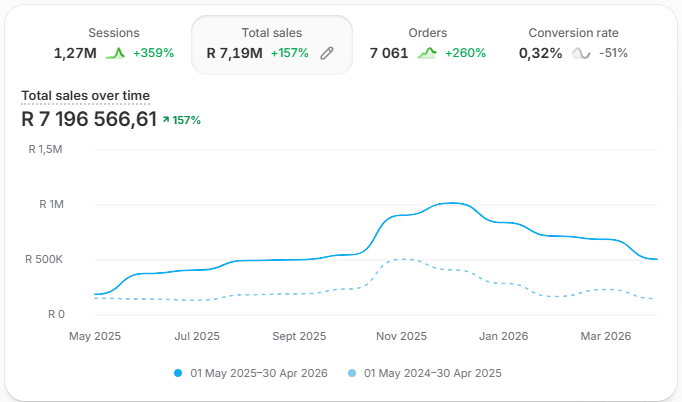The image size is (682, 402).
Task: Open the Total sales over time heading
Action: coord(86,95)
